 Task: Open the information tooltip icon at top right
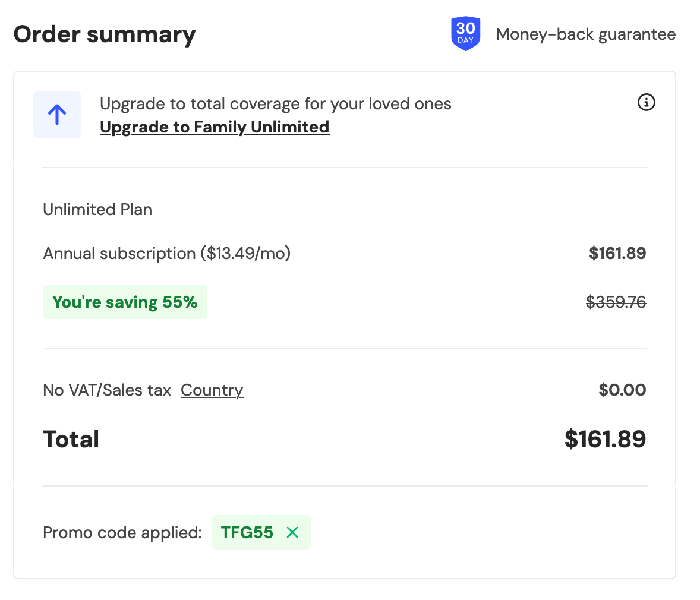point(647,103)
